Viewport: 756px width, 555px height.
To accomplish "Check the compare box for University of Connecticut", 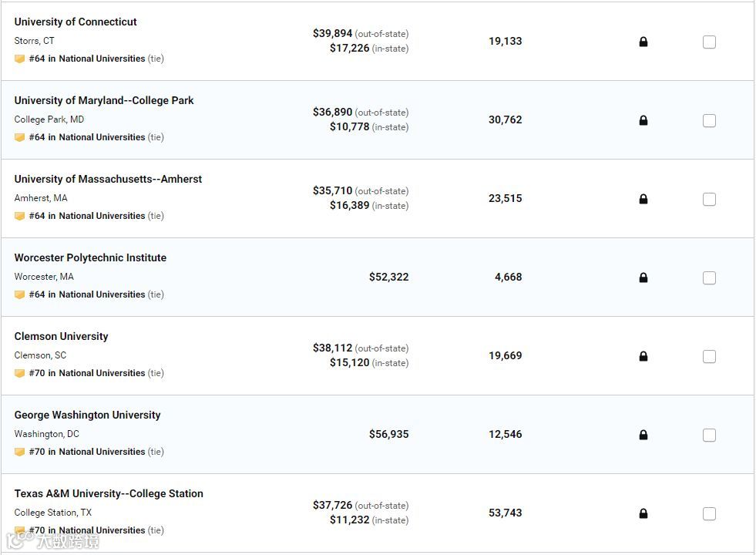I will (x=709, y=42).
